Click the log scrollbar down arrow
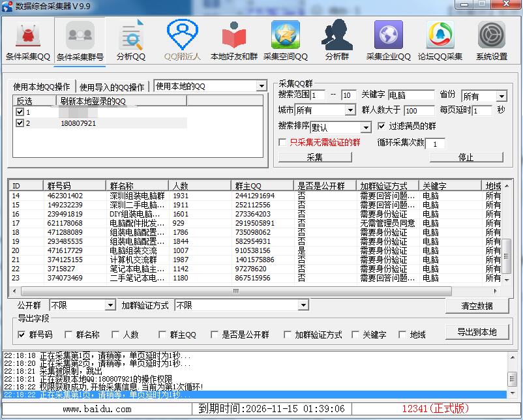This screenshot has height=420, width=523. point(512,394)
